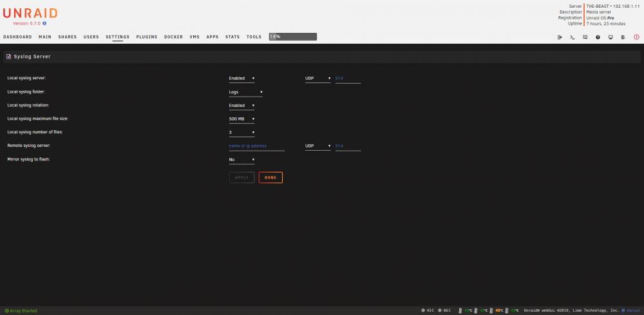644x315 pixels.
Task: Click the Local syslog folder label
Action: [x=26, y=92]
